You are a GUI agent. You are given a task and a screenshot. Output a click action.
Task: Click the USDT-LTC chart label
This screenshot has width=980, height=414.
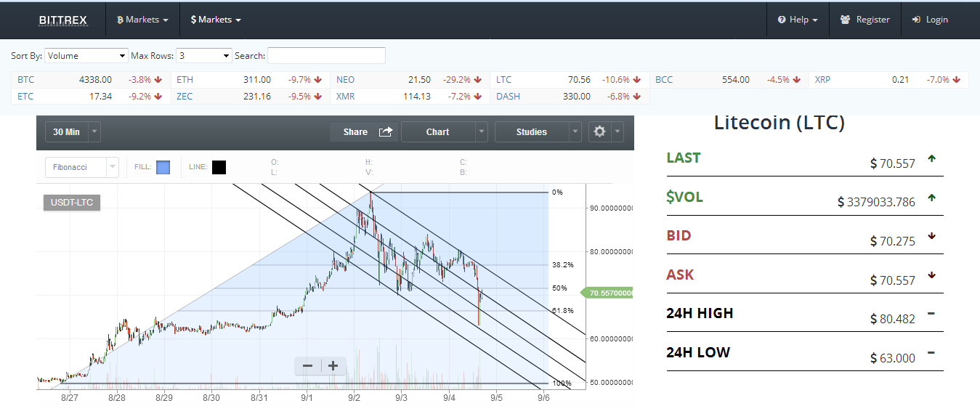(x=72, y=203)
